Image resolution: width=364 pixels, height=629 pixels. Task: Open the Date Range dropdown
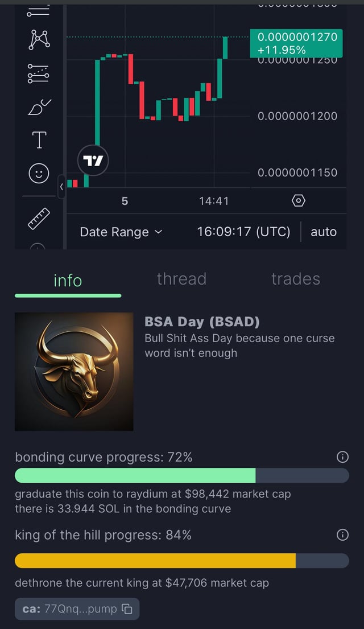coord(121,232)
